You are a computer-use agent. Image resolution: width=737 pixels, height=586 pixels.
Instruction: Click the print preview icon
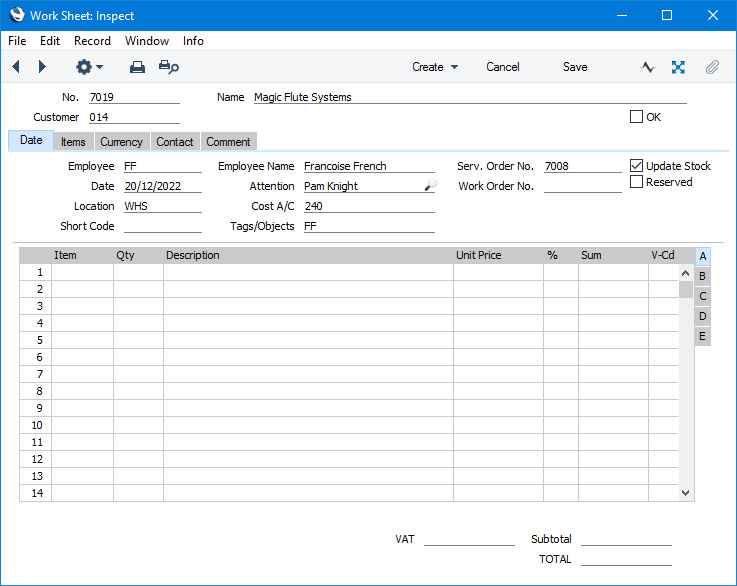click(x=169, y=67)
